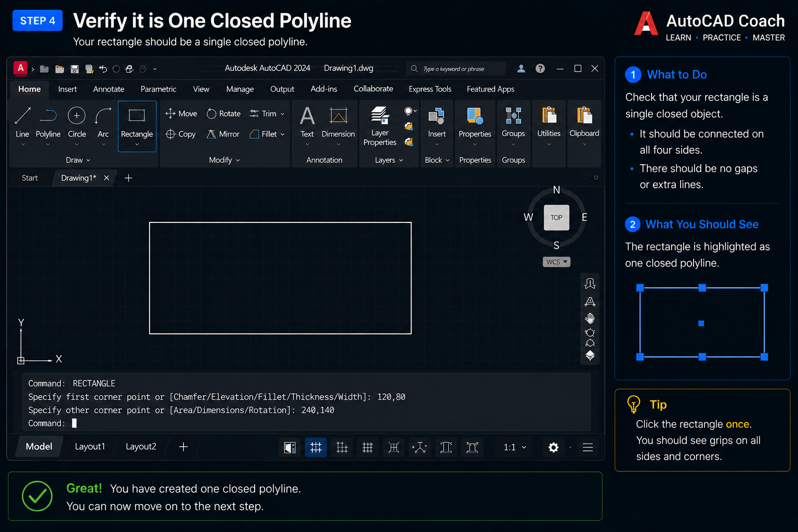Image resolution: width=798 pixels, height=532 pixels.
Task: Switch to the Layout1 tab
Action: tap(90, 447)
